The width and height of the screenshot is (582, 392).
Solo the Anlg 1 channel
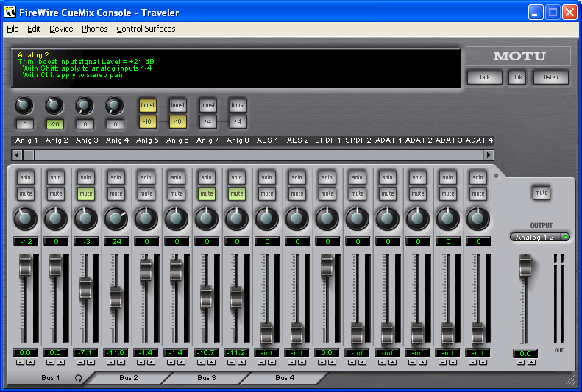click(x=25, y=177)
